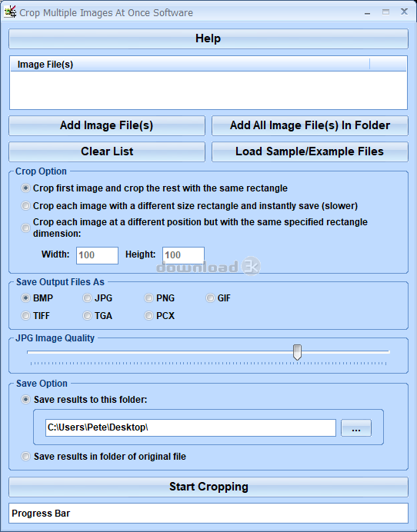The image size is (417, 532).
Task: Select save results in folder of original file
Action: 26,457
